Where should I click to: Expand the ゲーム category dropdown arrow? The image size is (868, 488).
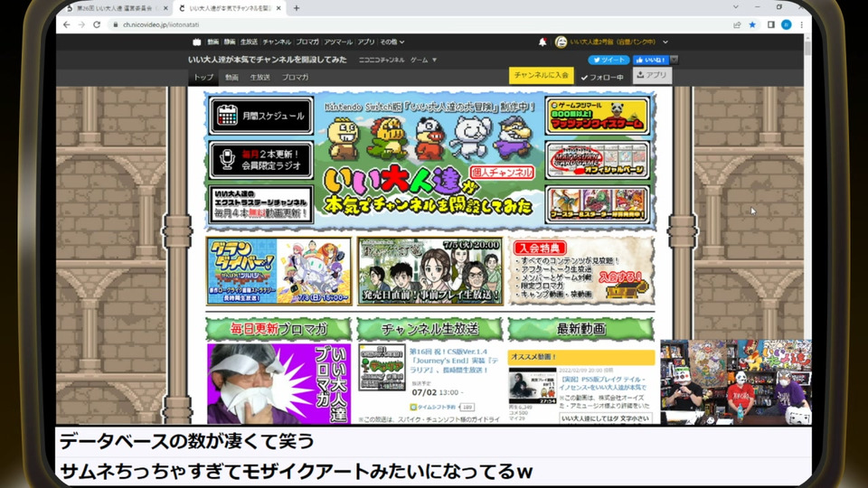coord(435,60)
